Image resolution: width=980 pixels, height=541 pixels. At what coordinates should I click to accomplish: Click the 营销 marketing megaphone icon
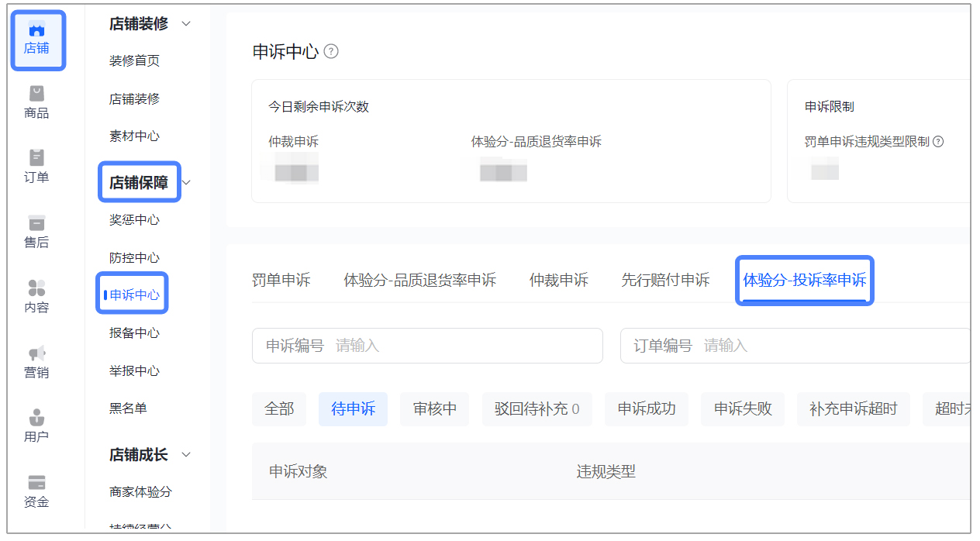pyautogui.click(x=36, y=353)
